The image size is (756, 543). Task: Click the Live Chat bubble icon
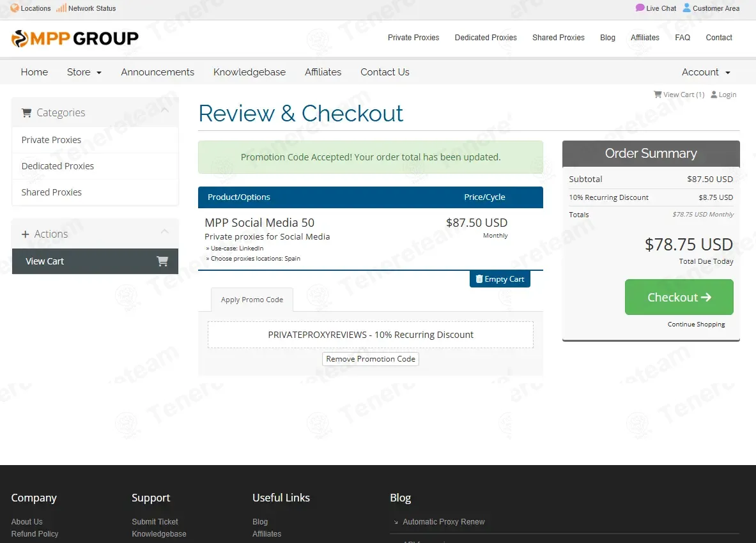[640, 8]
